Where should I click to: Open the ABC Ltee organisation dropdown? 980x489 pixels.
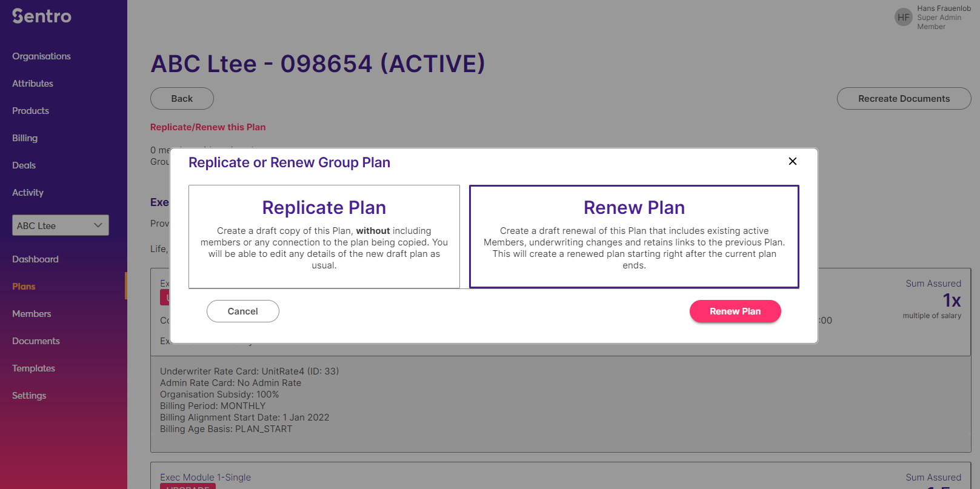click(61, 225)
